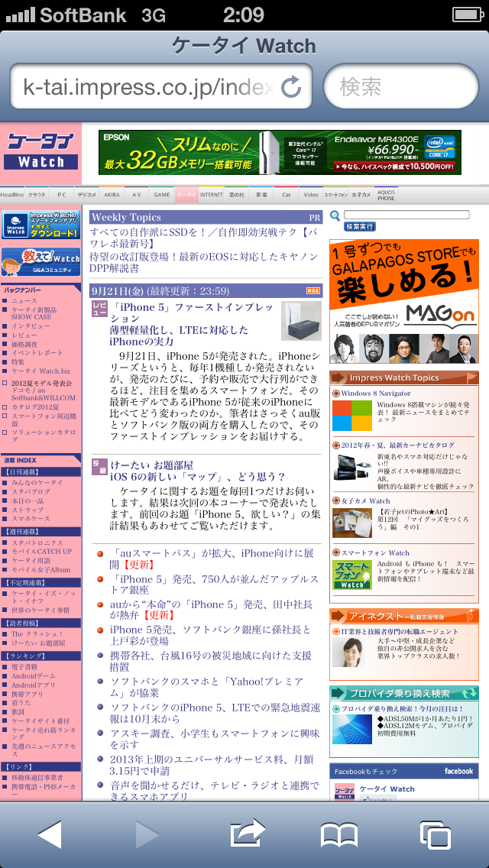The image size is (489, 868).
Task: Open Safari bookmarks book icon
Action: (339, 834)
